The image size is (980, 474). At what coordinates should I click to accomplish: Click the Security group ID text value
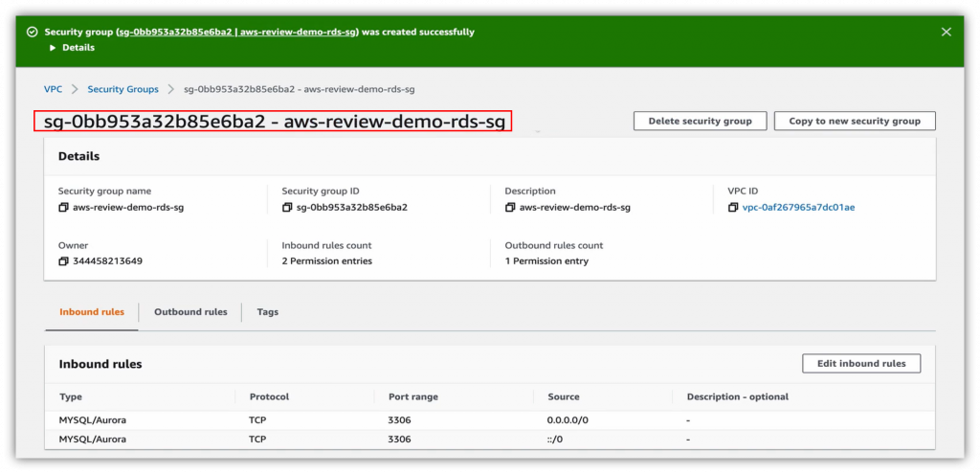point(352,208)
